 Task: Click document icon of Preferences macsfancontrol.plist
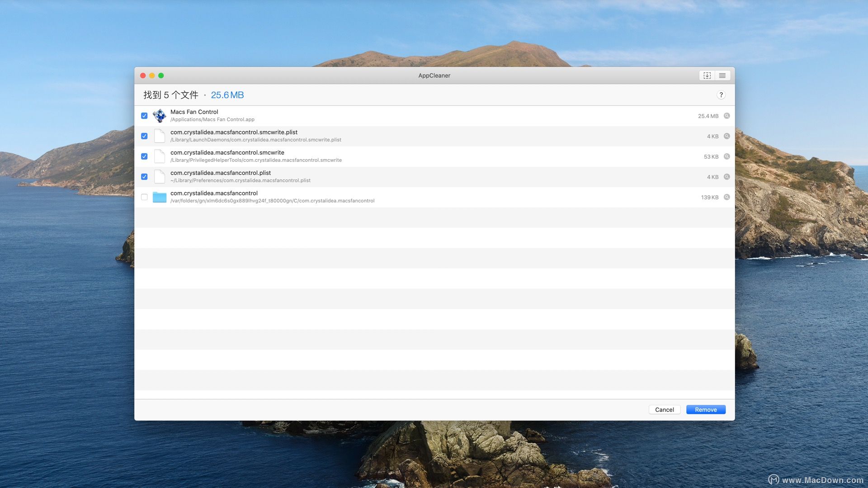pos(159,177)
